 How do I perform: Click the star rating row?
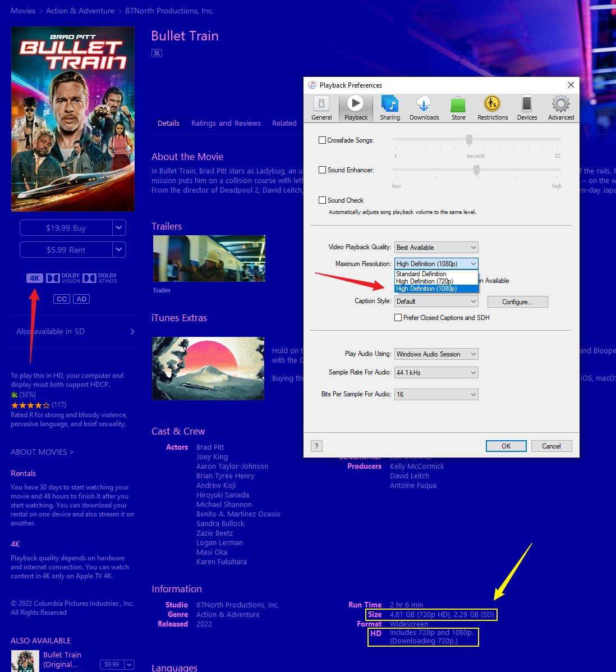pyautogui.click(x=30, y=405)
